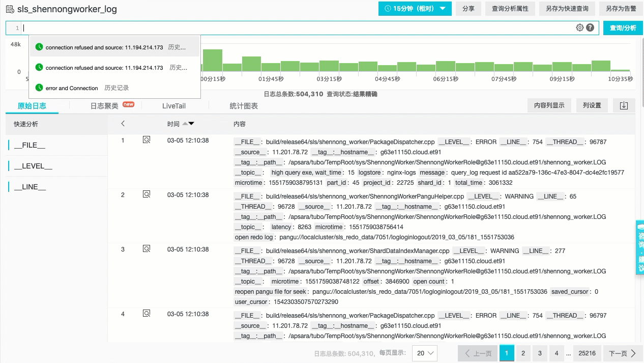Image resolution: width=644 pixels, height=363 pixels.
Task: Collapse the quick analysis panel arrow
Action: [123, 124]
